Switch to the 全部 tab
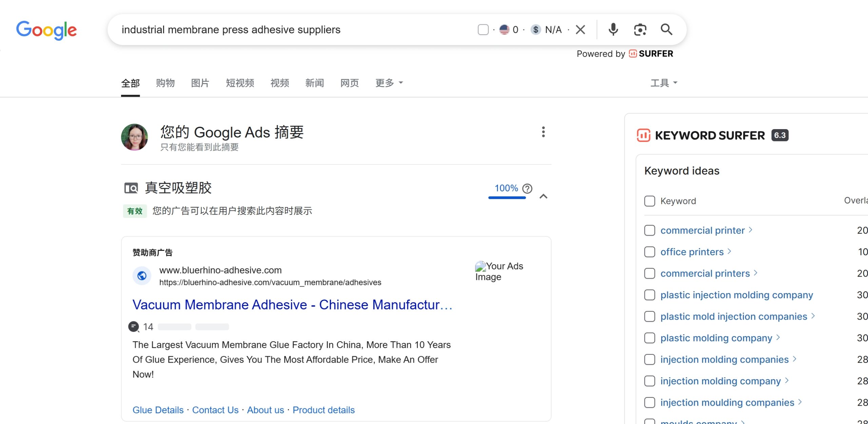This screenshot has width=868, height=424. pos(131,83)
